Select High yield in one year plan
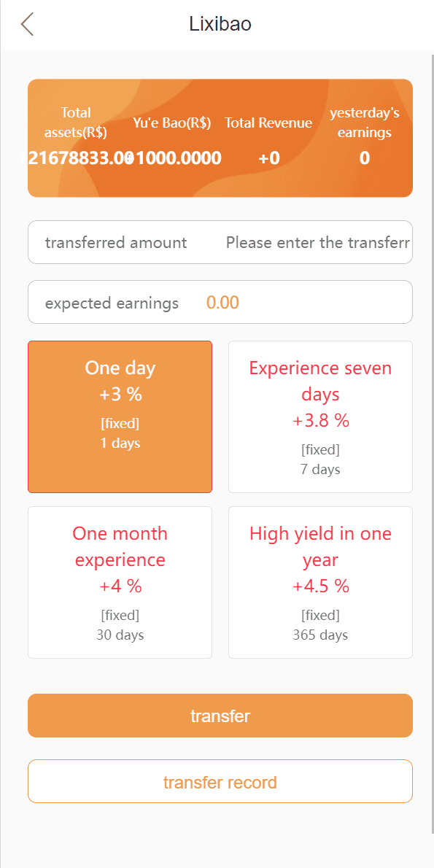The width and height of the screenshot is (434, 868). [x=320, y=582]
